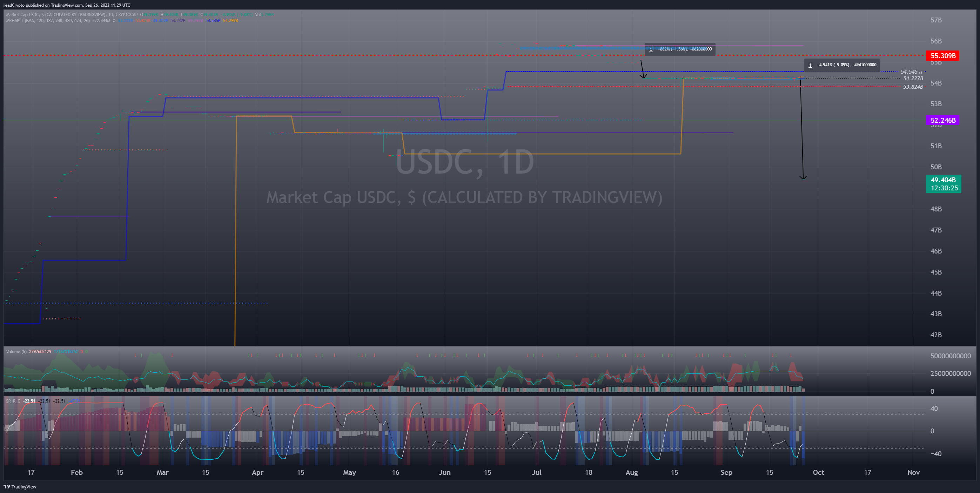This screenshot has width=980, height=493.
Task: Select the Volume (5) indicator legend
Action: click(16, 351)
